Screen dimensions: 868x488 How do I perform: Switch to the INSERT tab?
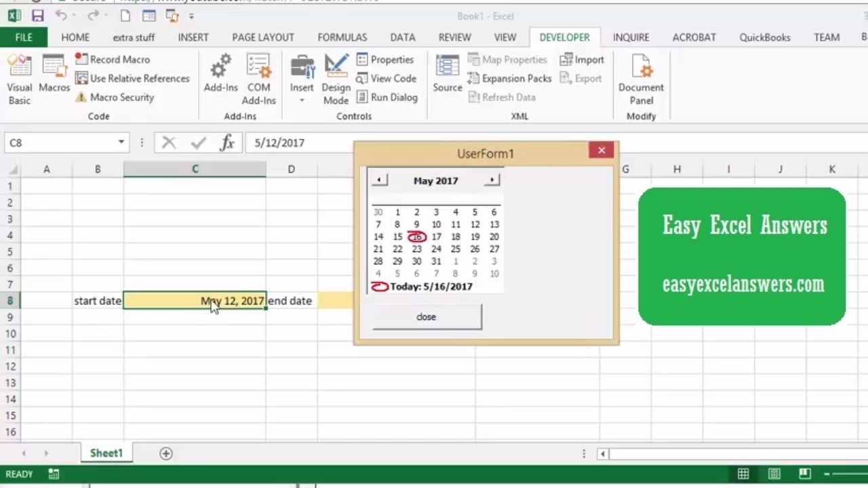193,37
